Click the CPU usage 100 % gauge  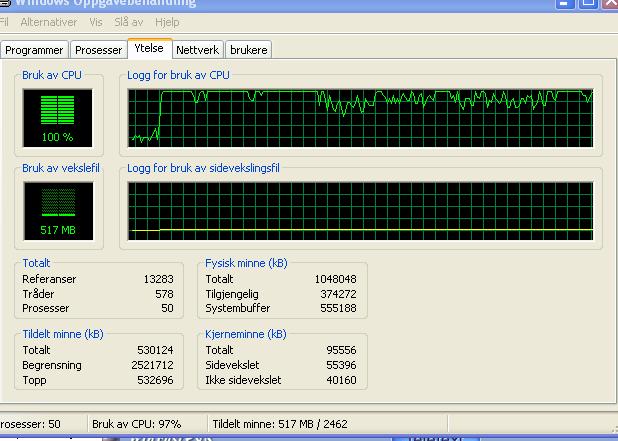tap(58, 118)
